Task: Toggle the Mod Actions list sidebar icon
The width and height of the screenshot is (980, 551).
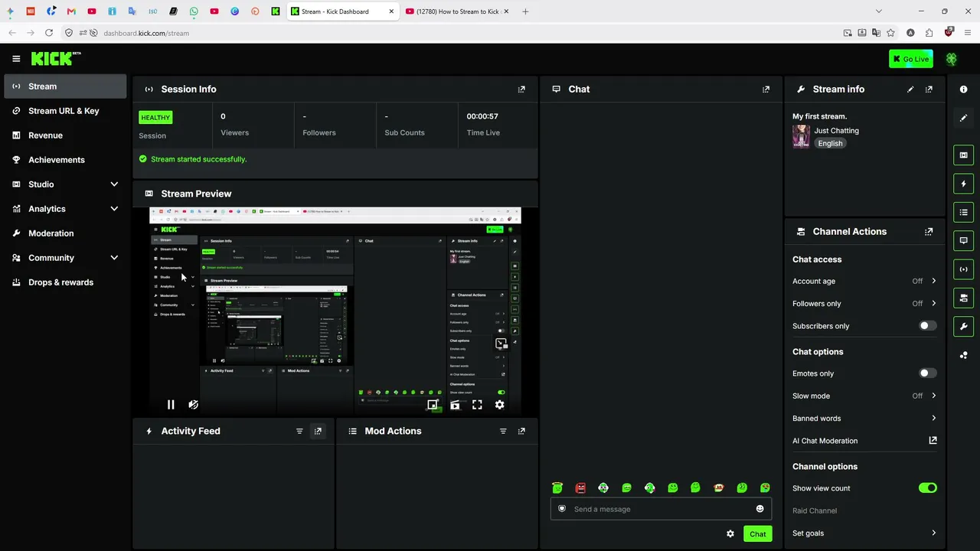Action: 964,212
